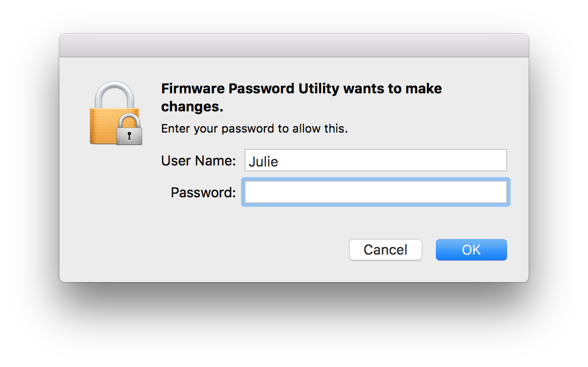
Task: Click the word "changes." in the heading
Action: point(192,107)
